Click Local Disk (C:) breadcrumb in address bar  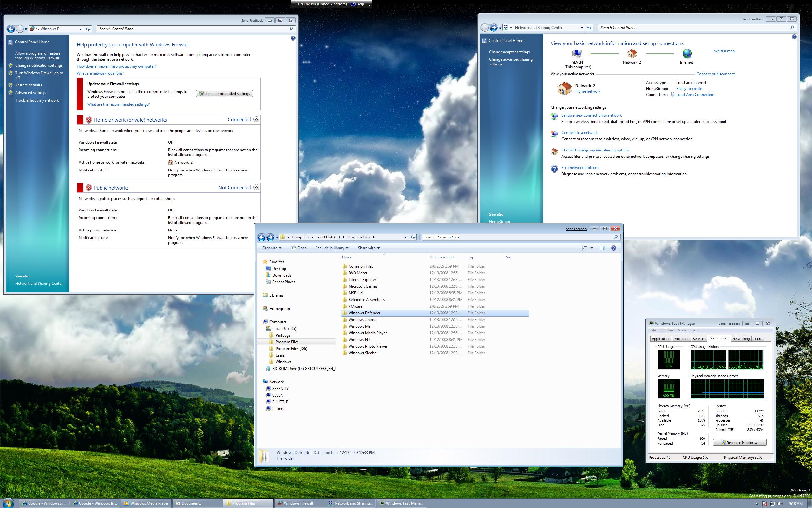coord(328,237)
